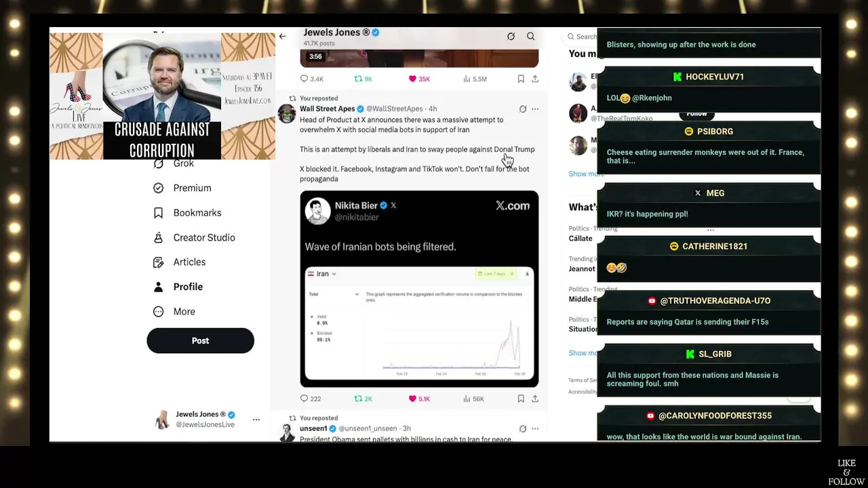Open unseen1 profile avatar
Image resolution: width=868 pixels, height=488 pixels.
pos(287,432)
